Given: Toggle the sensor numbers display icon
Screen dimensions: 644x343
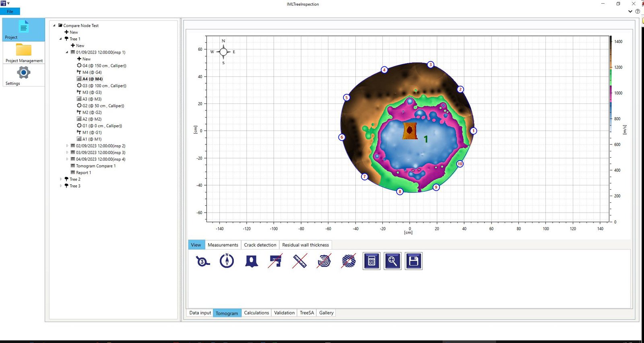Looking at the screenshot, I should tap(202, 261).
